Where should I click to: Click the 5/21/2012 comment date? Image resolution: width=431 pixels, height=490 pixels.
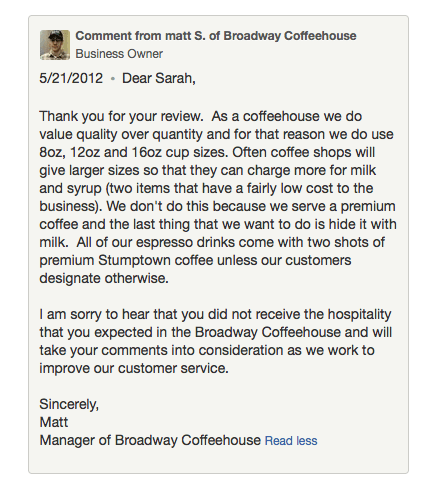pyautogui.click(x=71, y=78)
